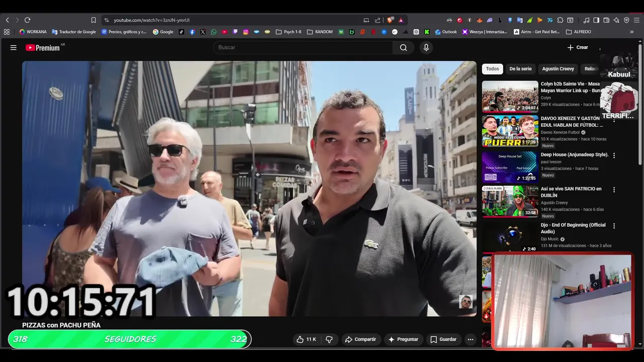Expand hidden bookmarks chevron
The image size is (644, 362).
click(632, 32)
